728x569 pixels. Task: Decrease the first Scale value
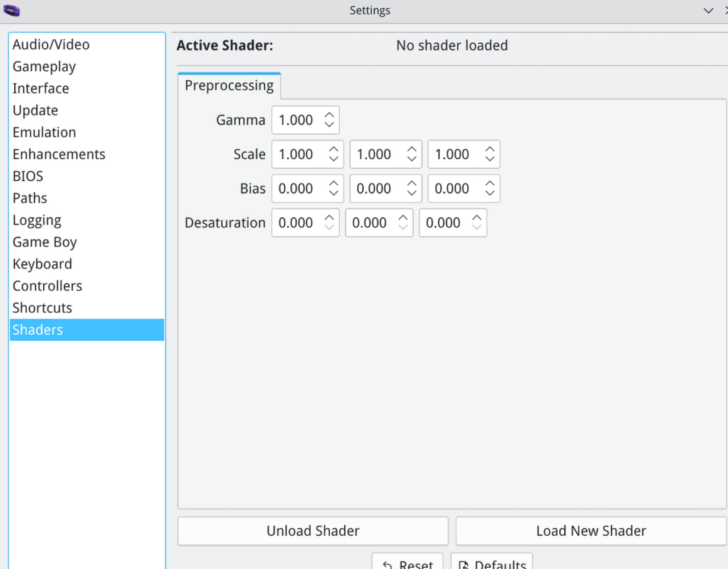(334, 159)
